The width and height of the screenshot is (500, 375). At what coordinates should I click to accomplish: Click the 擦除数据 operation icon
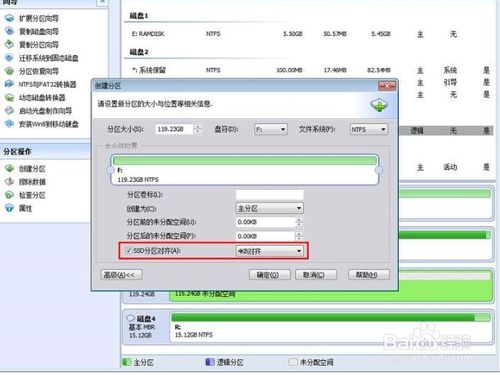(x=9, y=182)
